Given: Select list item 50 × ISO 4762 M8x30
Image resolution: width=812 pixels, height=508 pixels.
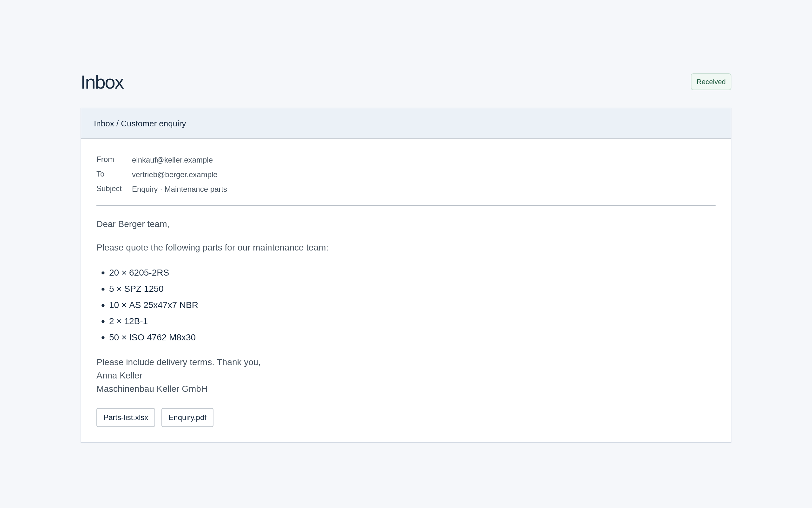Looking at the screenshot, I should [152, 337].
